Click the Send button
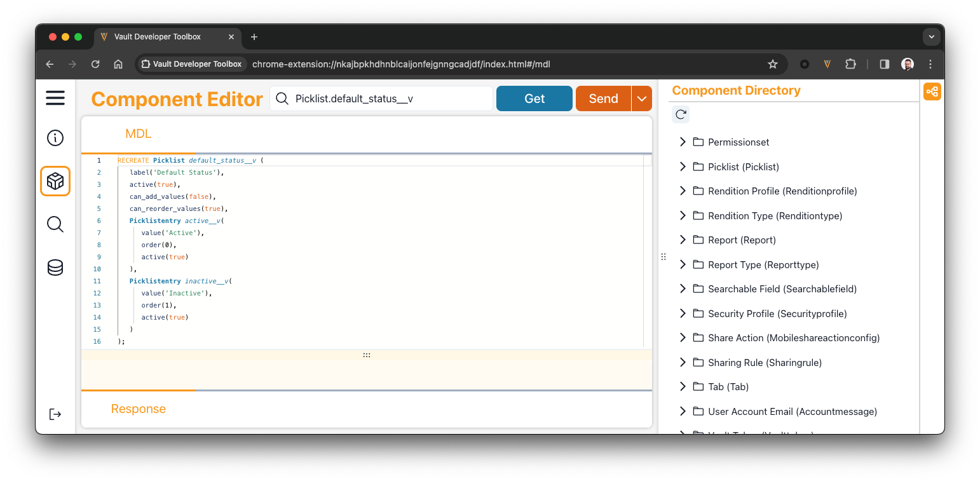The height and width of the screenshot is (481, 980). point(603,98)
